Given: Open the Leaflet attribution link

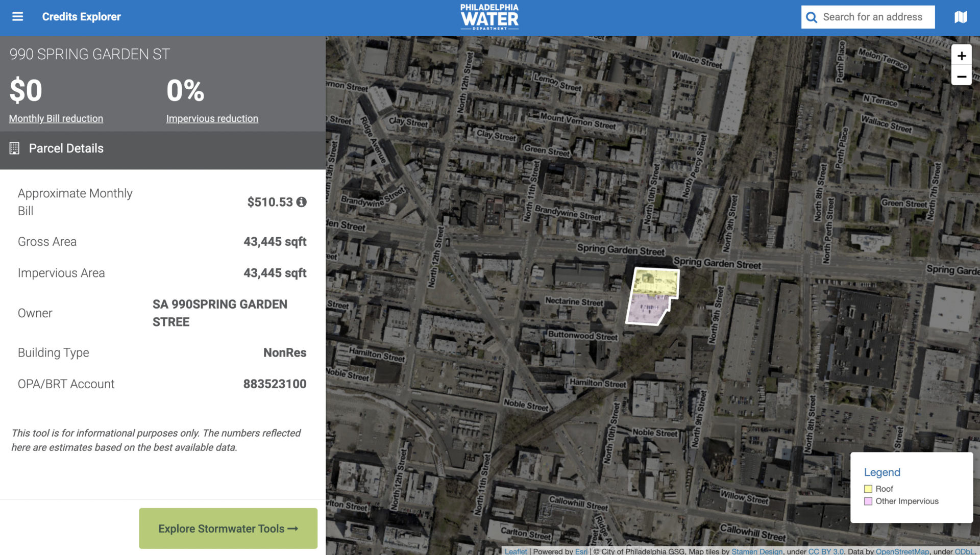Looking at the screenshot, I should pos(516,551).
